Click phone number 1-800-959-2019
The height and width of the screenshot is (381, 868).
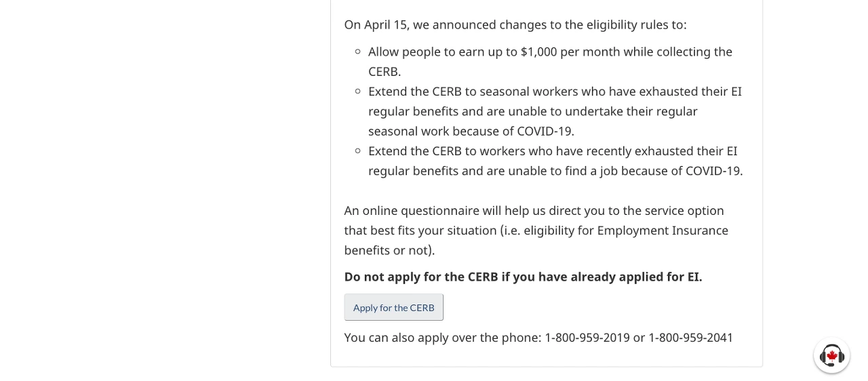coord(587,337)
